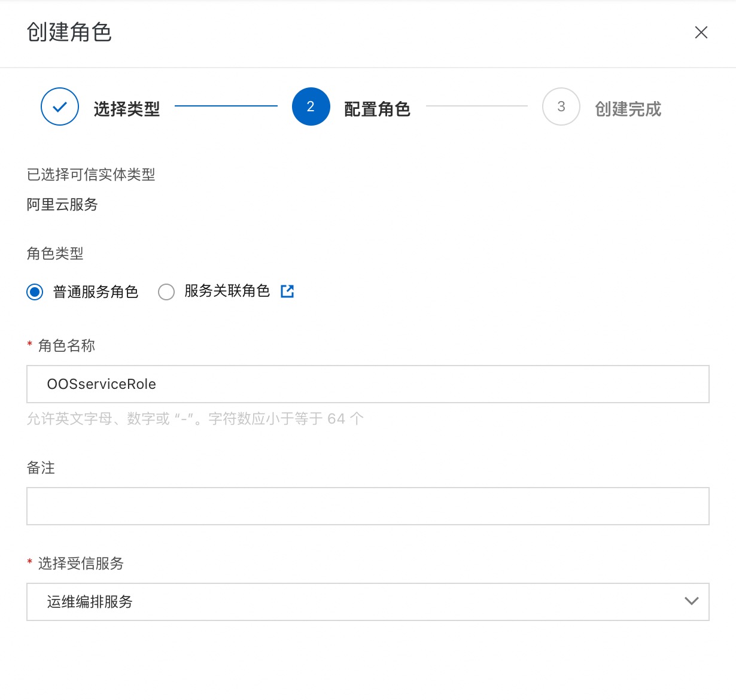
Task: Click the completed 选择类型 step checkmark icon
Action: click(x=60, y=106)
